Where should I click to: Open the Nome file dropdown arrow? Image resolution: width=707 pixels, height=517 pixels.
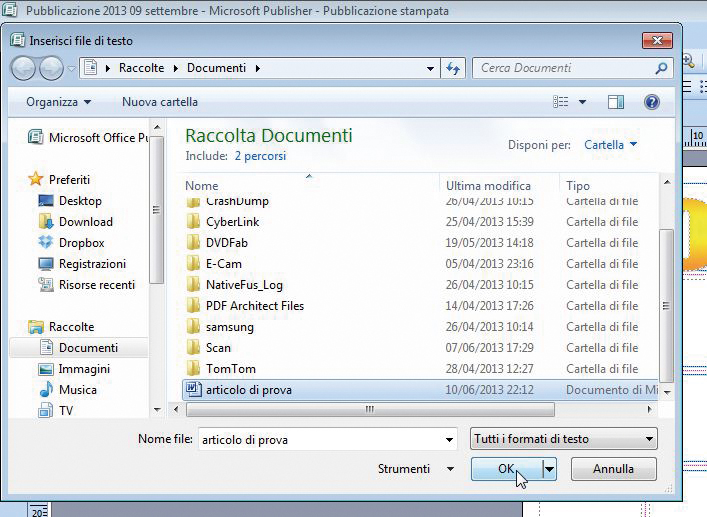pyautogui.click(x=450, y=439)
